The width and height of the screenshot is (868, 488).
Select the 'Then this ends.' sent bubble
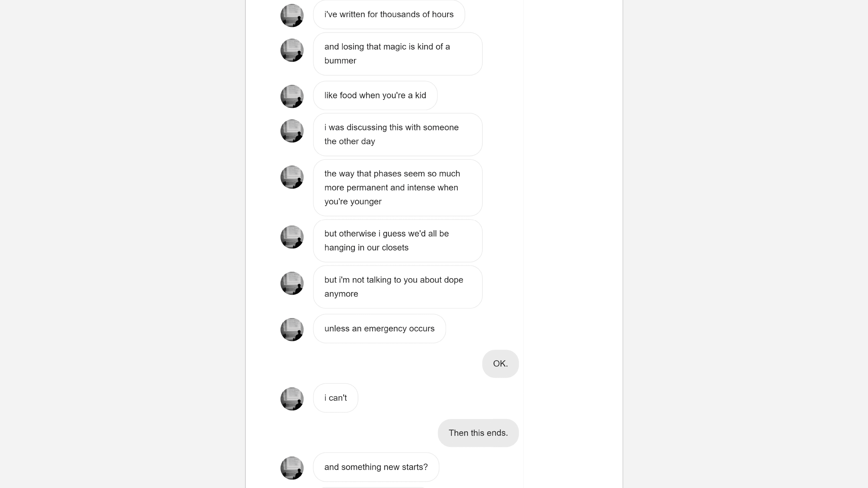click(478, 433)
